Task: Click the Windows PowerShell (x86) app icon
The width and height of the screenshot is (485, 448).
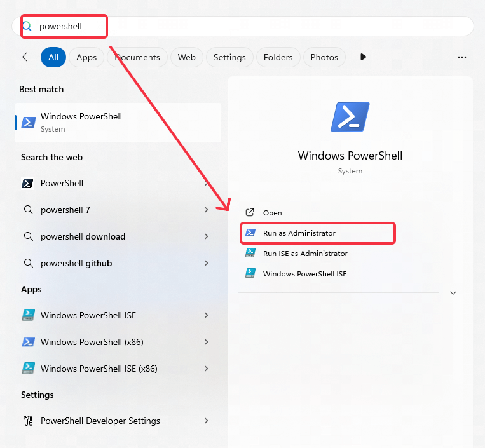Action: [x=28, y=342]
